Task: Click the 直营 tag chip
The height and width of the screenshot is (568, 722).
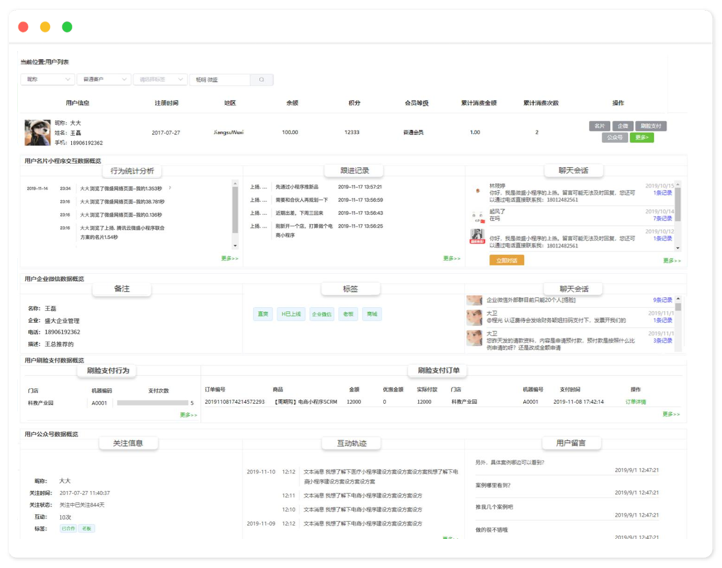Action: pos(263,314)
